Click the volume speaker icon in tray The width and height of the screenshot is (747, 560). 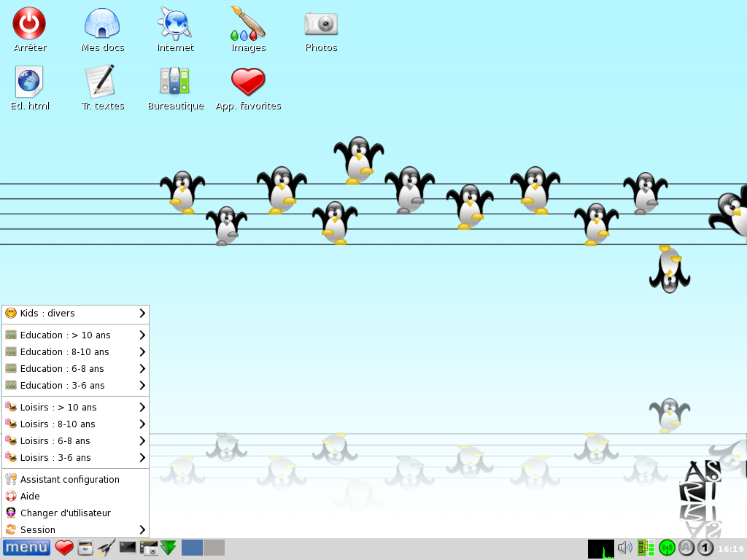tap(625, 548)
